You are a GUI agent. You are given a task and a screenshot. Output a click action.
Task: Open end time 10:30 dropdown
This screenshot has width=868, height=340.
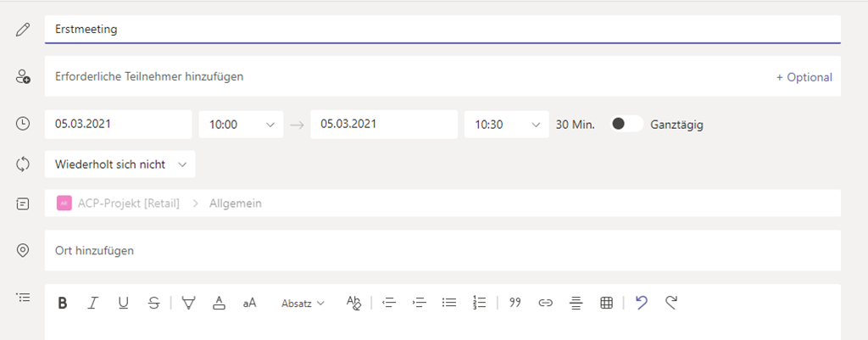[x=507, y=125]
